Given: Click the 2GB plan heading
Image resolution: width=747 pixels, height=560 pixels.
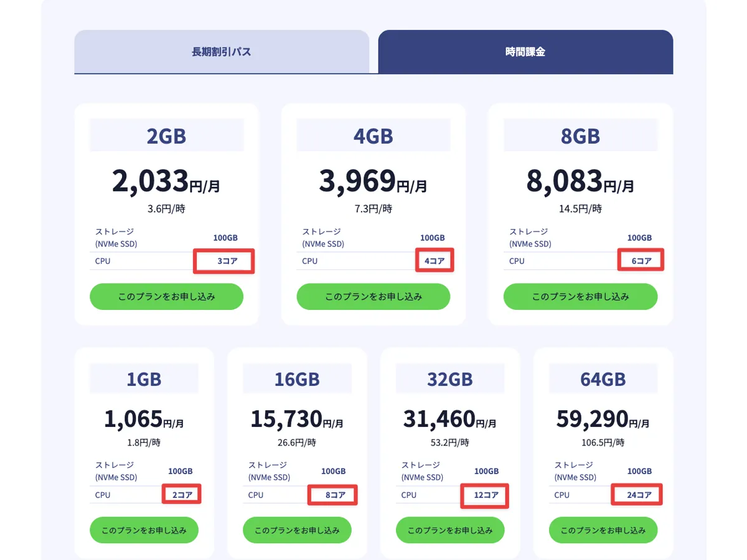Looking at the screenshot, I should pyautogui.click(x=166, y=136).
